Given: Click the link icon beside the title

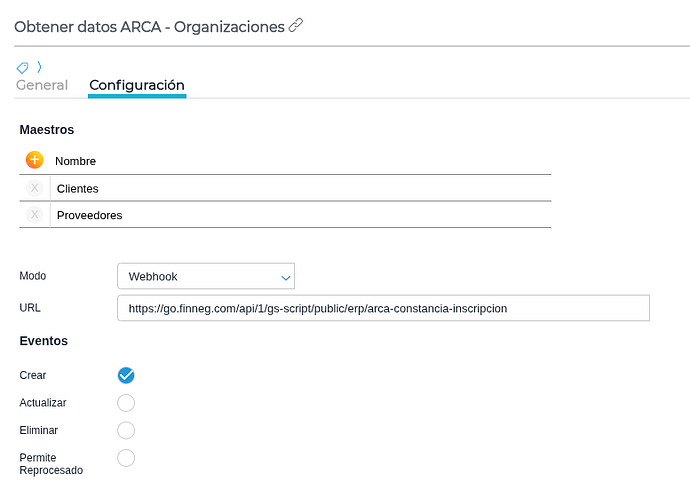Looking at the screenshot, I should pos(296,27).
